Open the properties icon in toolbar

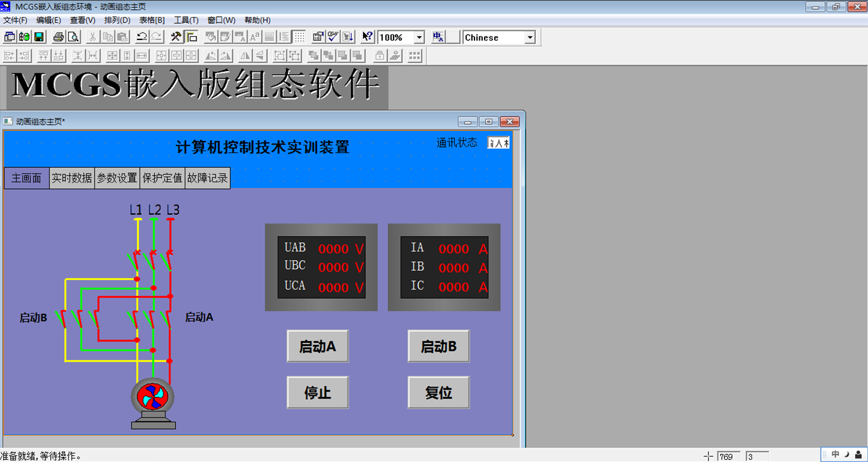point(318,37)
